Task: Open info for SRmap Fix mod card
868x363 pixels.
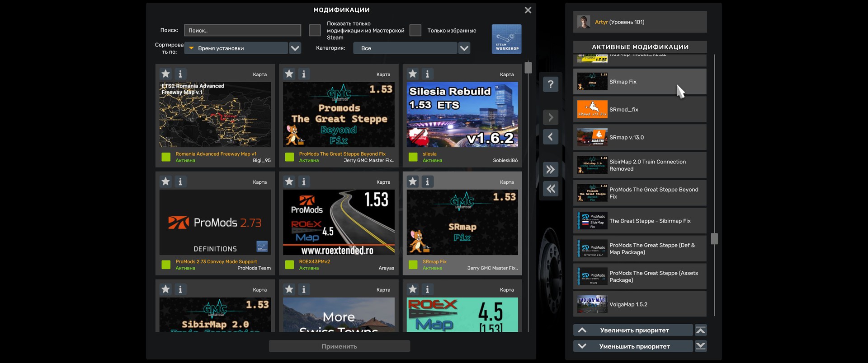Action: pos(427,181)
